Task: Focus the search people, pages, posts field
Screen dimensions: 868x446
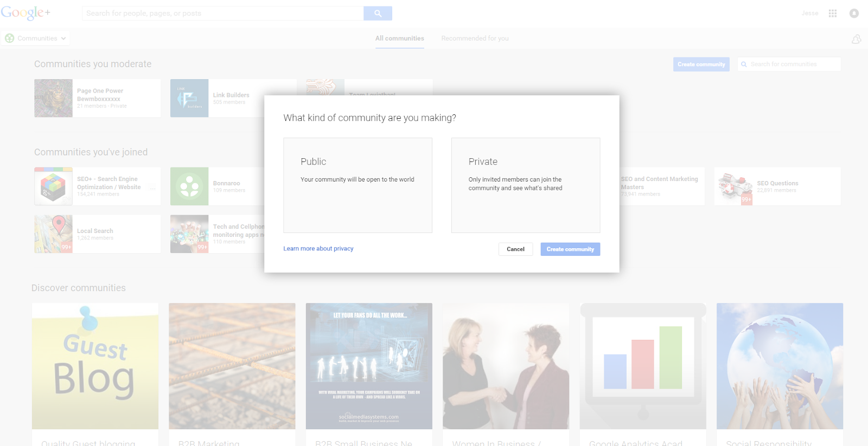Action: point(222,14)
